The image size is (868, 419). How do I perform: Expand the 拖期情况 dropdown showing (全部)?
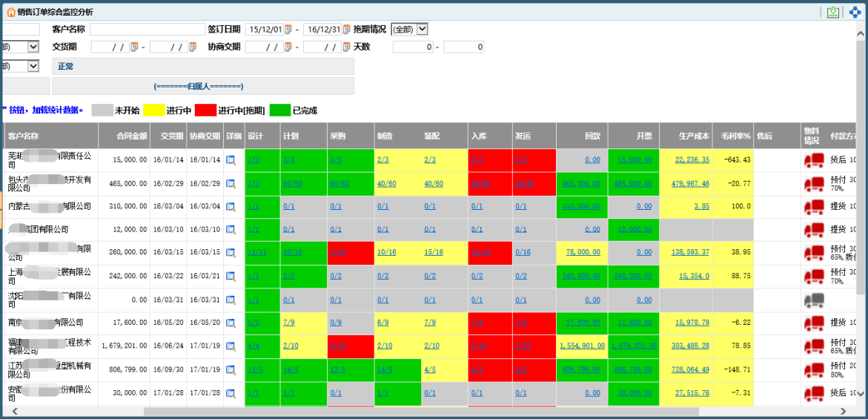tap(422, 30)
